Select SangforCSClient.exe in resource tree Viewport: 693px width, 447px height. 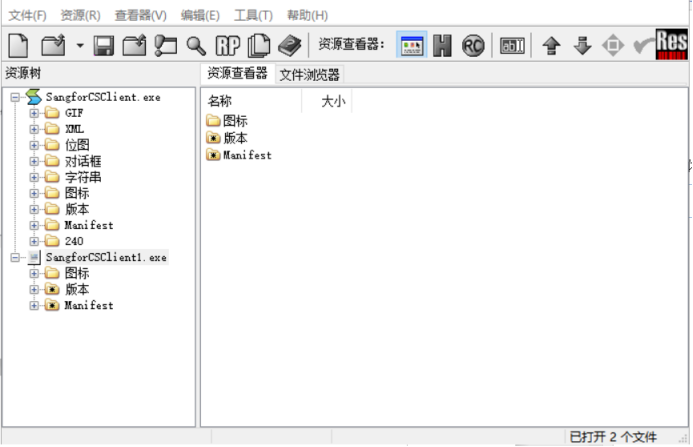[103, 97]
